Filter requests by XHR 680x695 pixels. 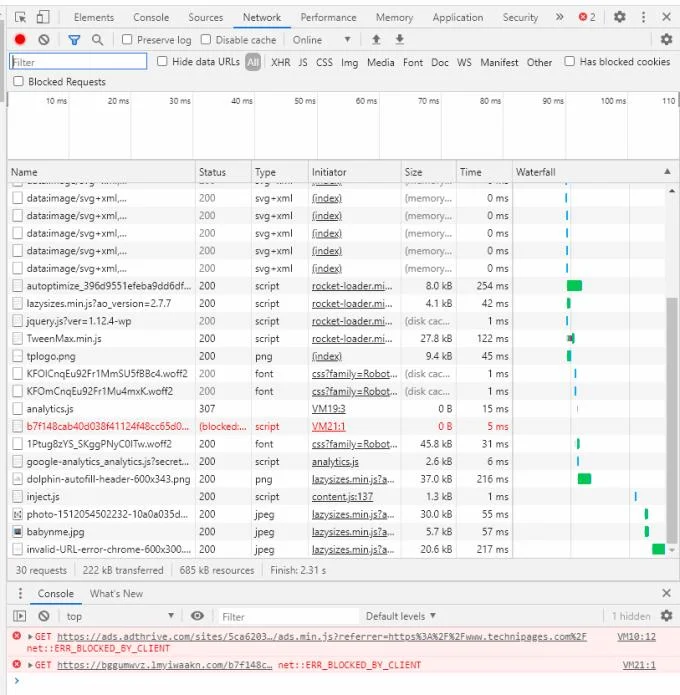click(281, 62)
